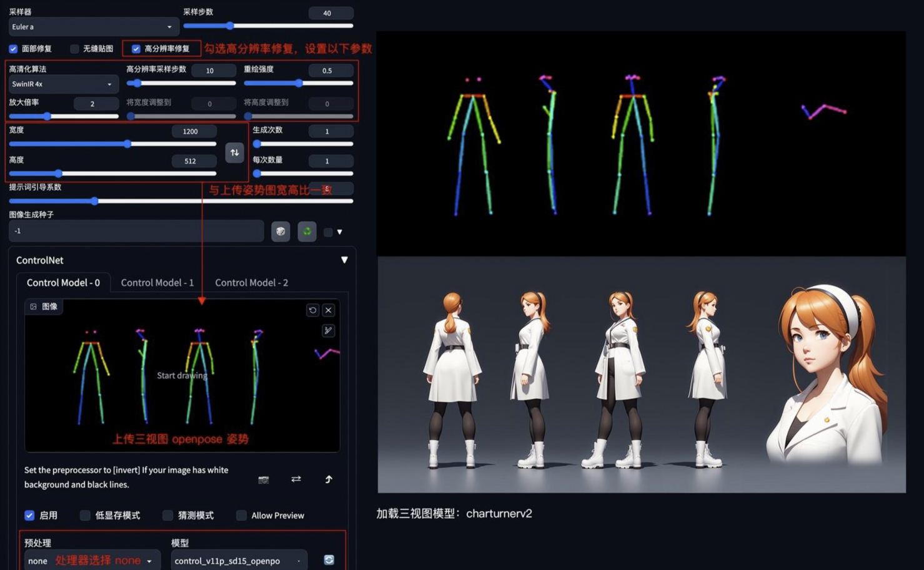Click the upscale factor field 2

coord(96,104)
